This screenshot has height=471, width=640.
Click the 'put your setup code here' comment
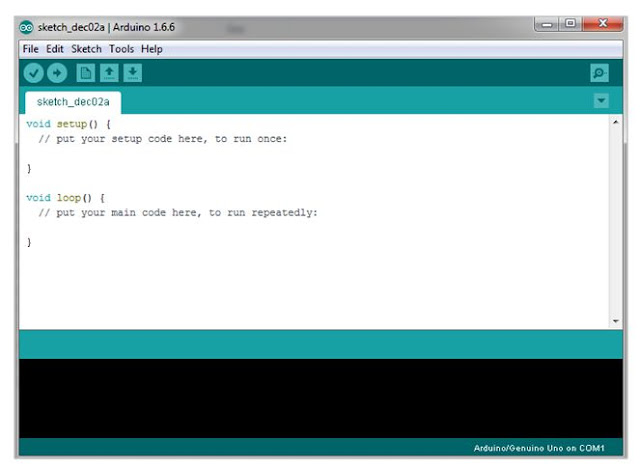163,139
